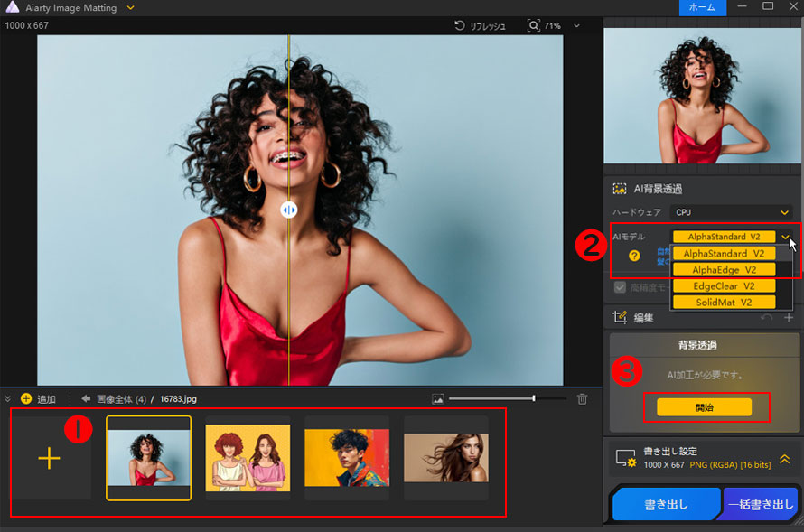Click the blue 書き出し export button

(666, 504)
